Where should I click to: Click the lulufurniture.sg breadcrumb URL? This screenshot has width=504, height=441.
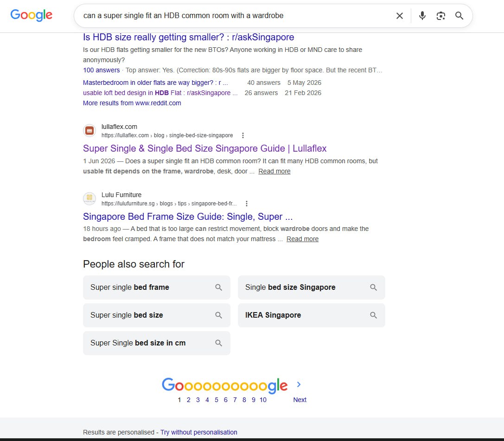(x=169, y=204)
